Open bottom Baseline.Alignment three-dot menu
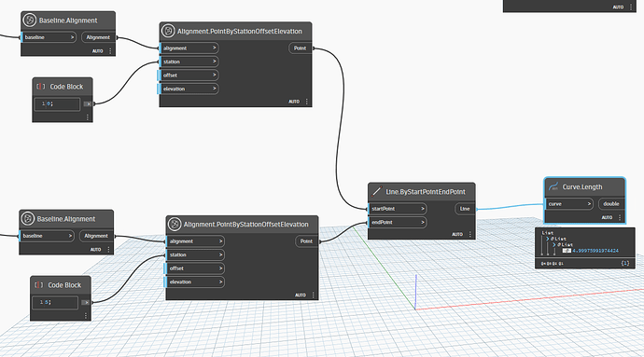 (108, 250)
